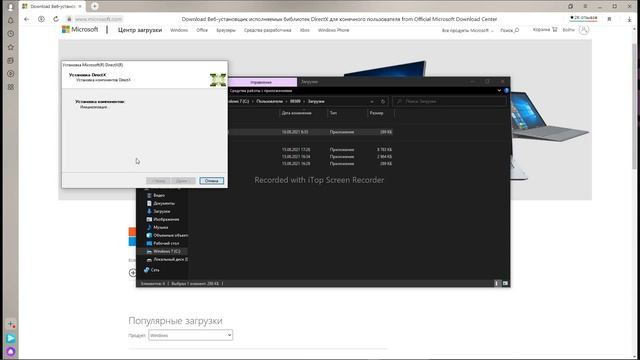Click the Поиск: Загрузки search field
The image size is (640, 360).
point(450,101)
